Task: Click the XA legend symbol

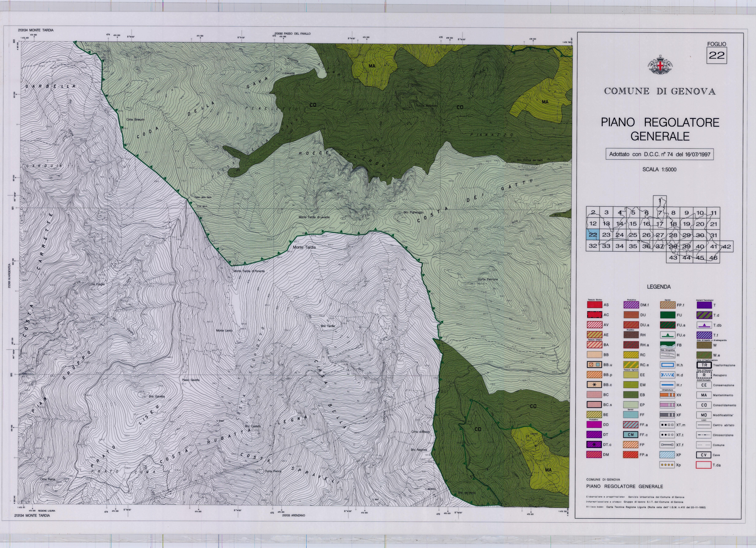Action: click(668, 405)
